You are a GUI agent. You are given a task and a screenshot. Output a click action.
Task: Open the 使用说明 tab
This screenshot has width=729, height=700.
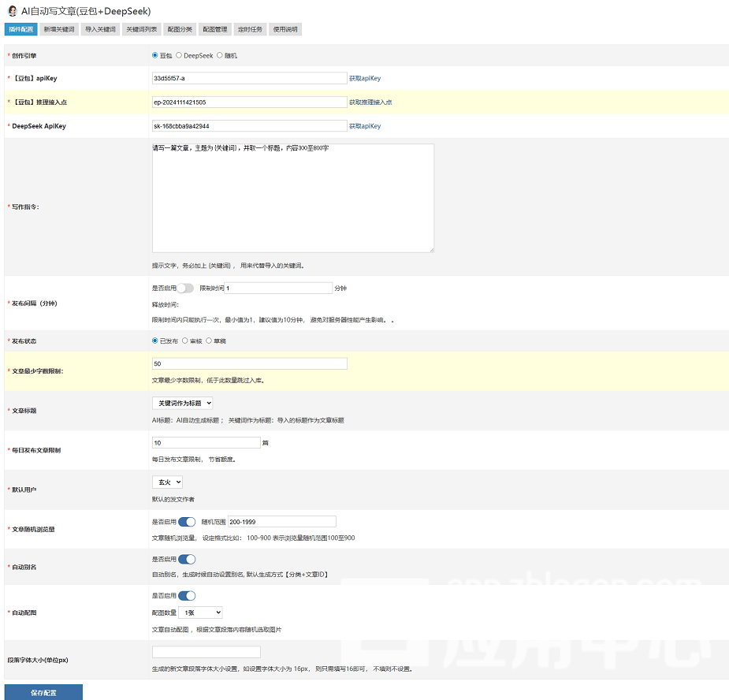coord(285,29)
